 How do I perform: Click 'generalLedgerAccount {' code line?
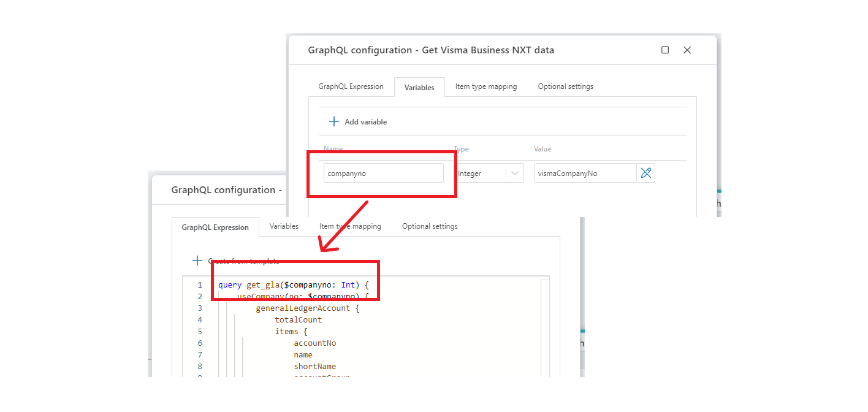[307, 308]
